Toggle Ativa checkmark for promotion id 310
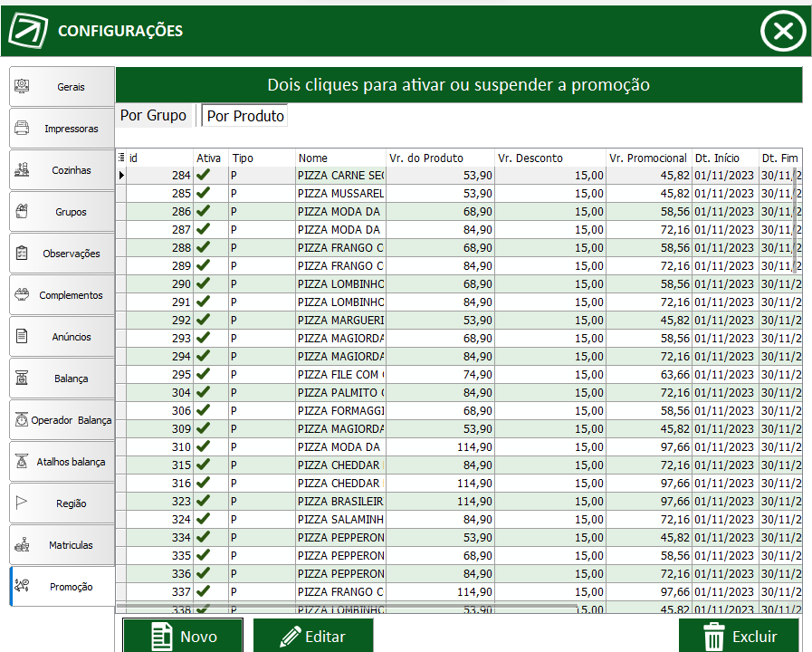 click(203, 447)
